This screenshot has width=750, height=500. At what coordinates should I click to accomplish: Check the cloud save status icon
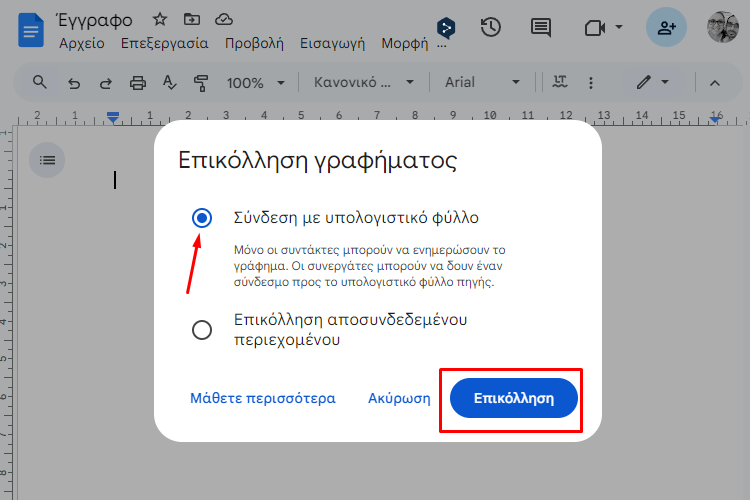coord(223,19)
